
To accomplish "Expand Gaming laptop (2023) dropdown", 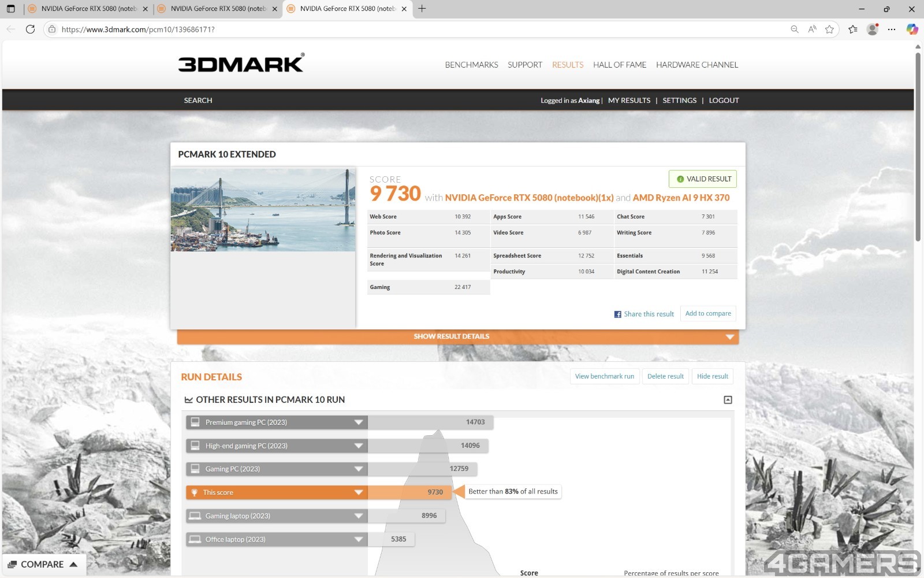I will point(359,516).
